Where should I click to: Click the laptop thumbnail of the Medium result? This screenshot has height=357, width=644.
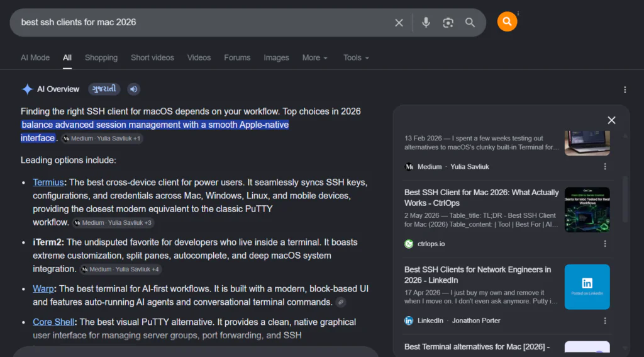(587, 143)
